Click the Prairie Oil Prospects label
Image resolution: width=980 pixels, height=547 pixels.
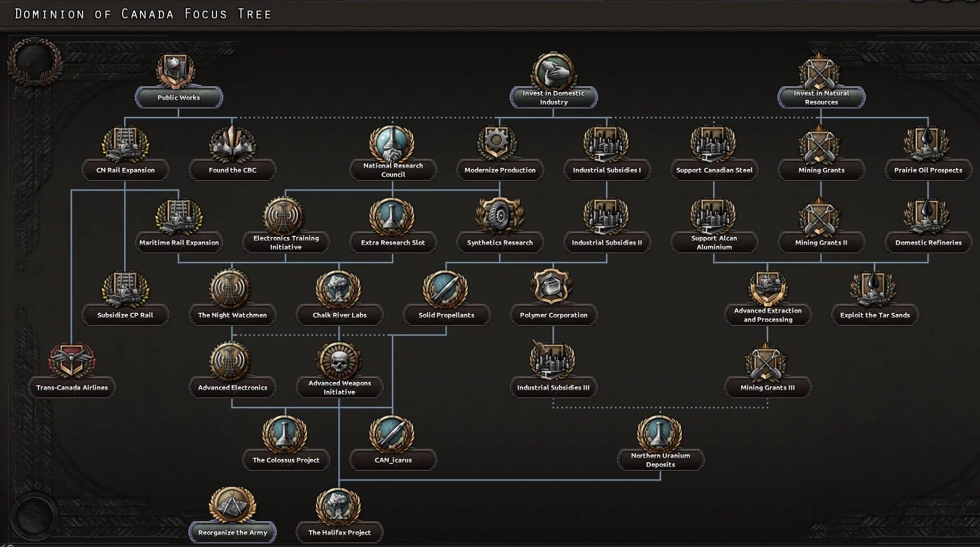click(x=928, y=170)
